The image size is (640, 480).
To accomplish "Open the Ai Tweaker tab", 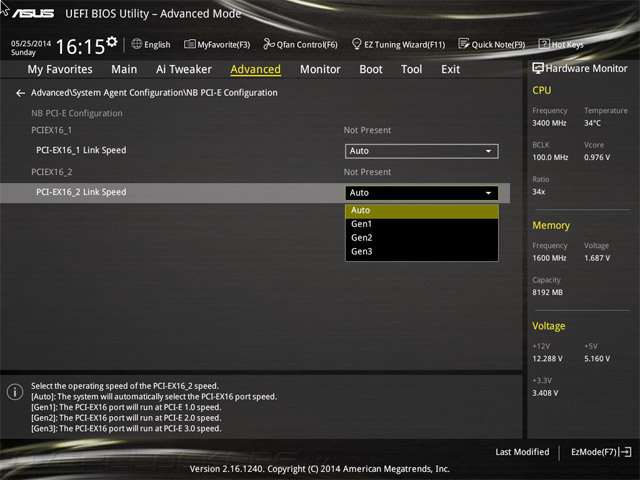I will pyautogui.click(x=184, y=69).
